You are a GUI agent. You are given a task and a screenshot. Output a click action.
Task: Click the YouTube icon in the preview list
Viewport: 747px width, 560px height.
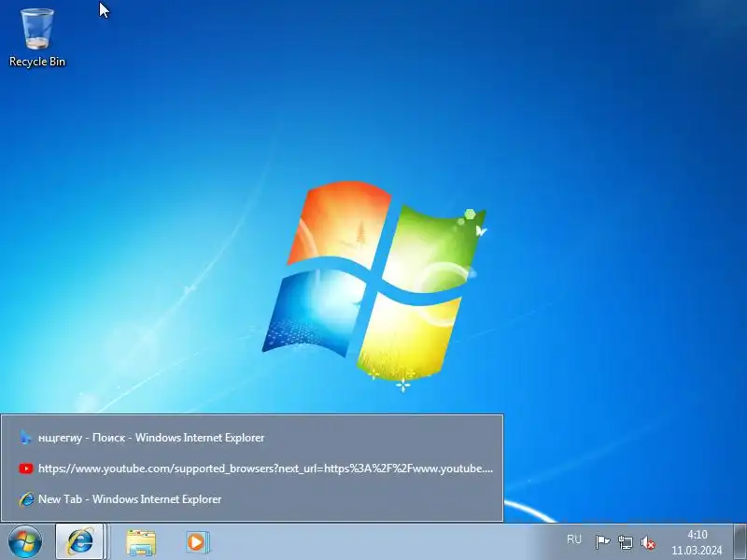coord(26,469)
